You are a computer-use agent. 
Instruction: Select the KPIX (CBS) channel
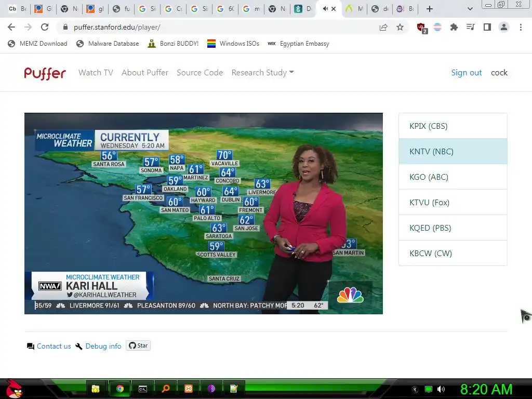pos(453,126)
